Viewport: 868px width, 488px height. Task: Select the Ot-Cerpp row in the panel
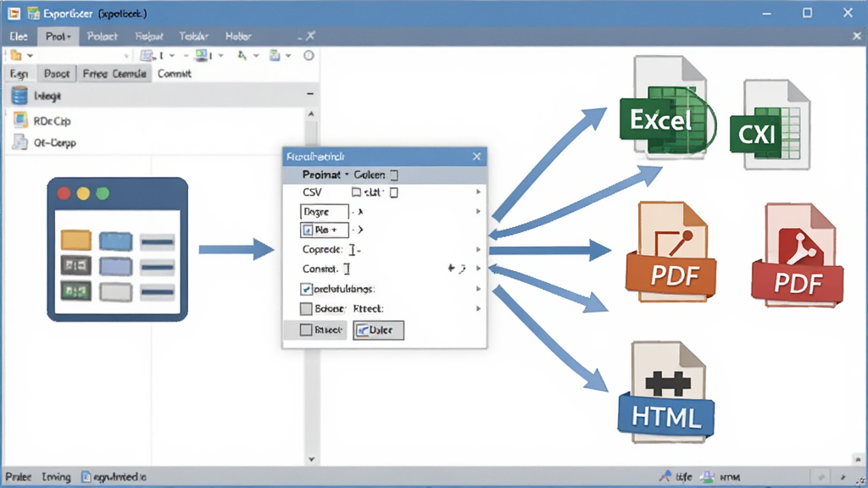[155, 142]
